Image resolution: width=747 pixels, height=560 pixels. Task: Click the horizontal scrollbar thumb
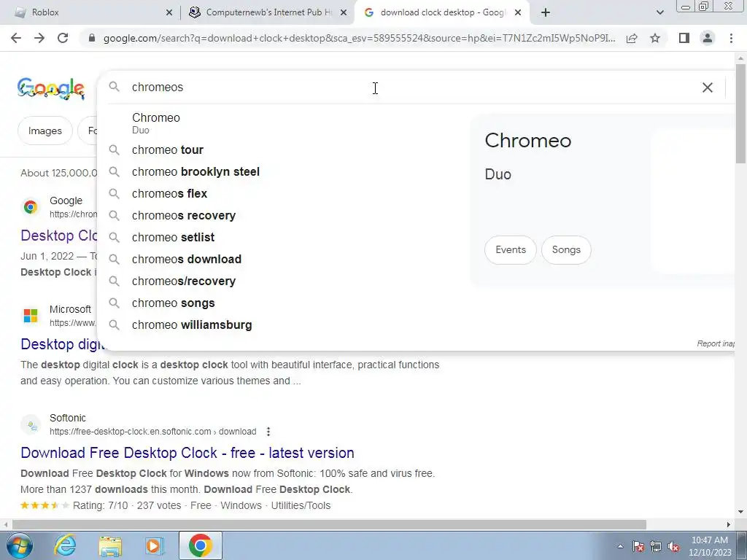(x=329, y=525)
